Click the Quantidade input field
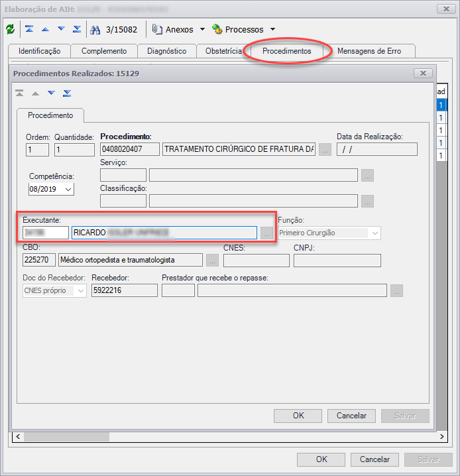This screenshot has width=460, height=476. click(74, 150)
